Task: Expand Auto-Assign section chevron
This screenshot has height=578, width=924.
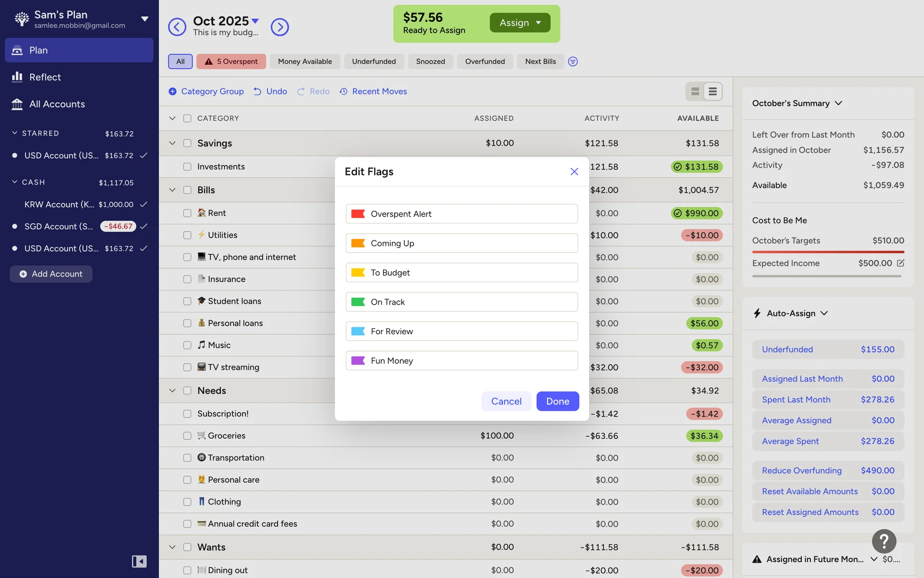Action: tap(824, 313)
